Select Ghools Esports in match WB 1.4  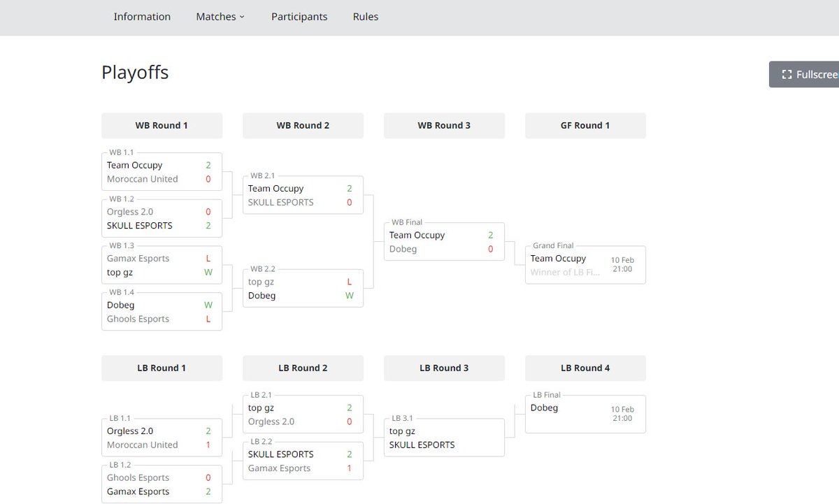pyautogui.click(x=138, y=319)
